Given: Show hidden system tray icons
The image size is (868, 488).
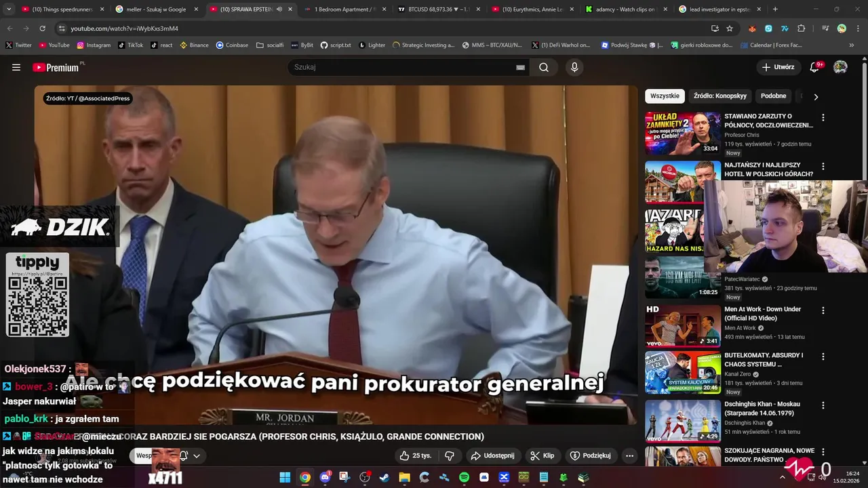Looking at the screenshot, I should pos(782,477).
